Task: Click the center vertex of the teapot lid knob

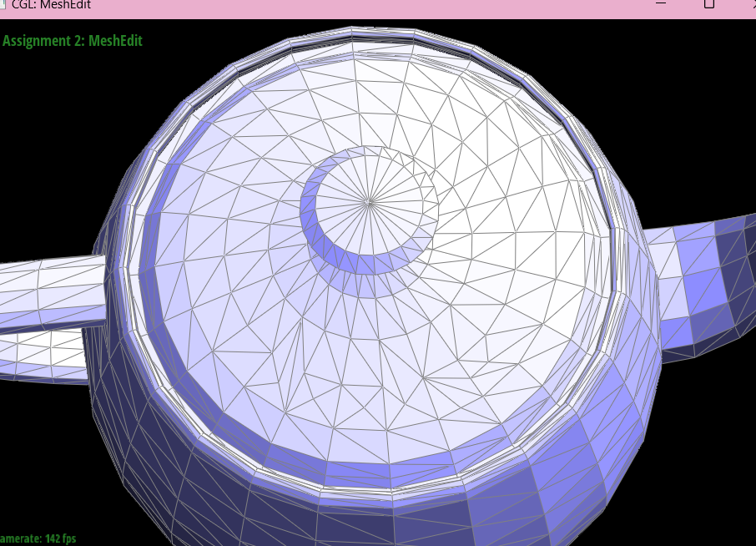Action: pyautogui.click(x=369, y=203)
